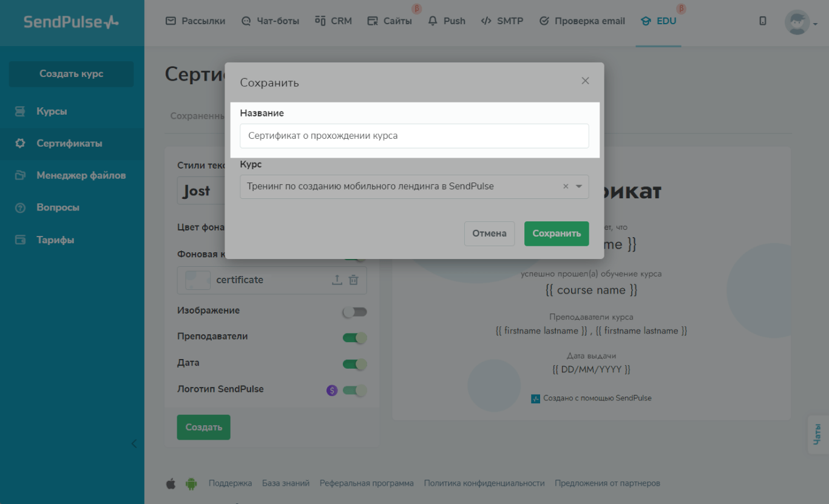Toggle the Дата switch
The width and height of the screenshot is (829, 504).
[x=355, y=364]
